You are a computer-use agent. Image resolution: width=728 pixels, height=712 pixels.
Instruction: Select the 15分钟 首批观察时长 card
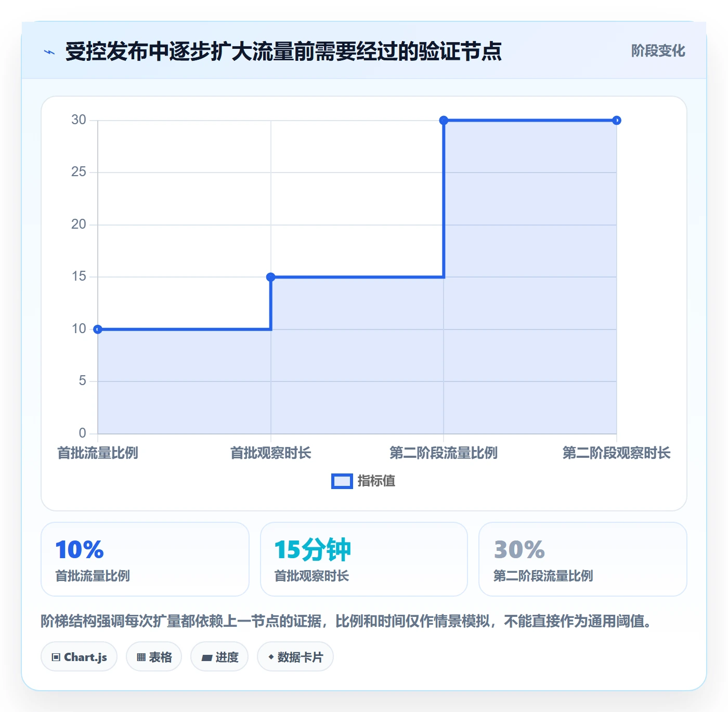364,559
